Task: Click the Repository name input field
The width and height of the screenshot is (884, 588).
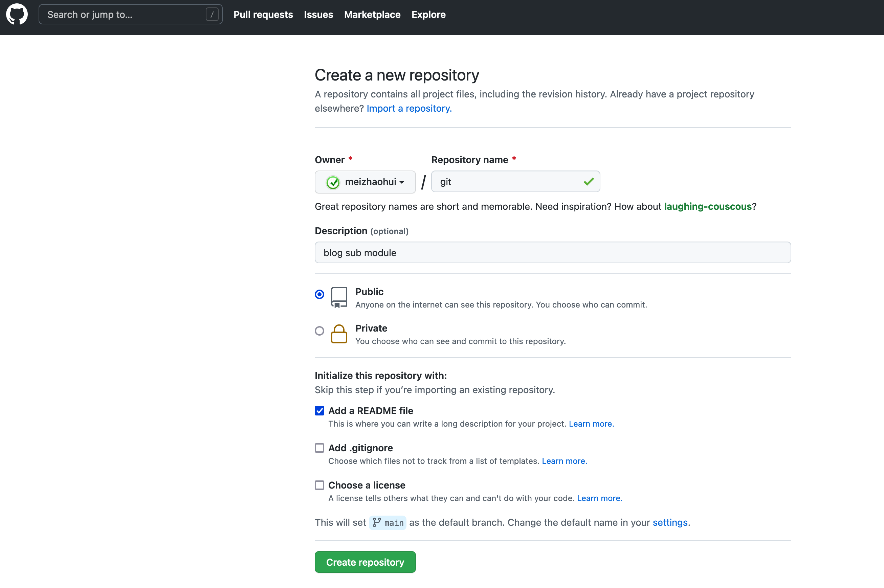Action: point(515,181)
